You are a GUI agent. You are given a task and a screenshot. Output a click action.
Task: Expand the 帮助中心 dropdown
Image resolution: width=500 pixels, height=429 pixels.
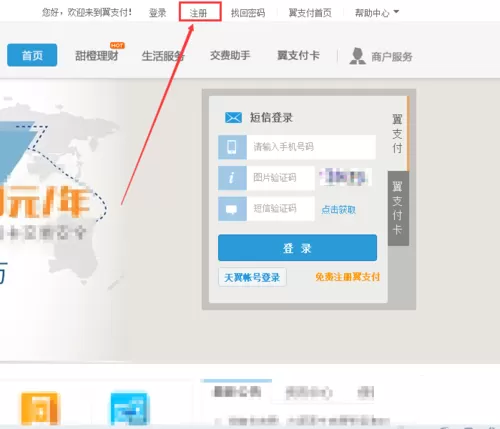coord(377,13)
